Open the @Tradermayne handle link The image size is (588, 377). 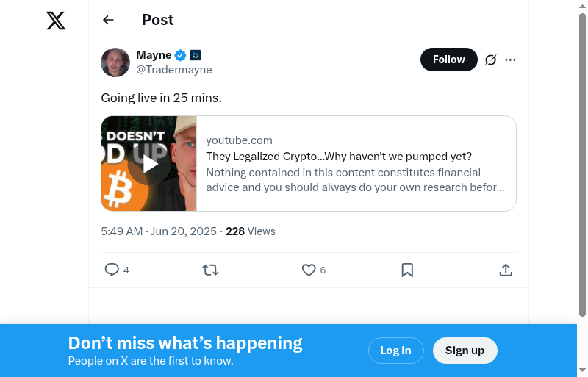click(174, 70)
